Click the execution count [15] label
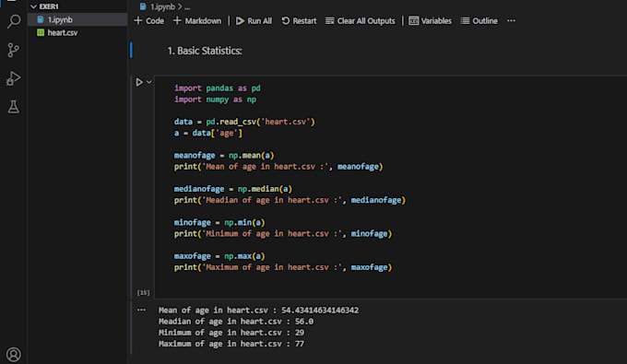This screenshot has height=364, width=627. click(x=143, y=293)
